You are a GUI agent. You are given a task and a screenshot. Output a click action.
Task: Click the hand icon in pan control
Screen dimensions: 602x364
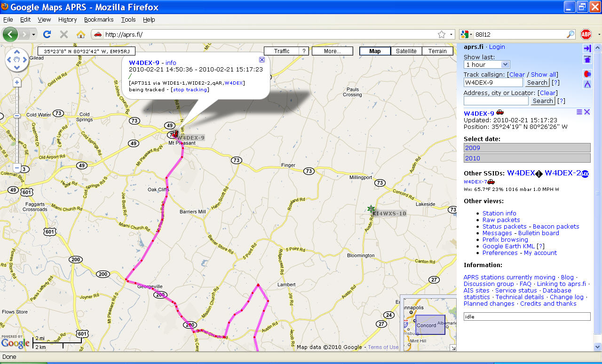pos(16,60)
